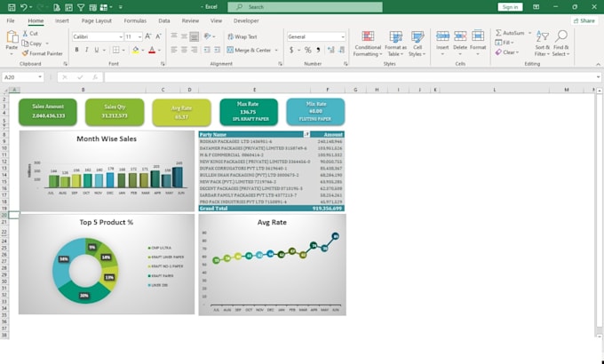Click the Share button
Viewport: 604px width, 364px height.
point(584,20)
